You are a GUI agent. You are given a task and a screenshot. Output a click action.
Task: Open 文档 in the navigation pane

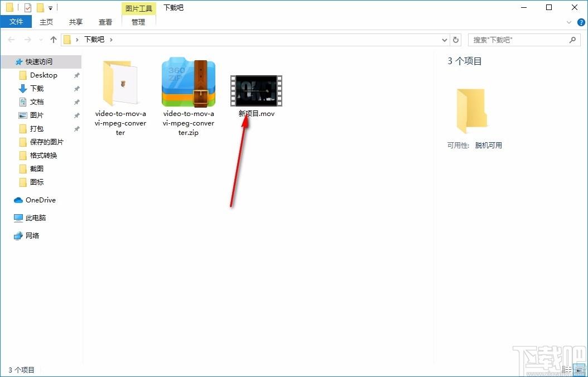36,102
